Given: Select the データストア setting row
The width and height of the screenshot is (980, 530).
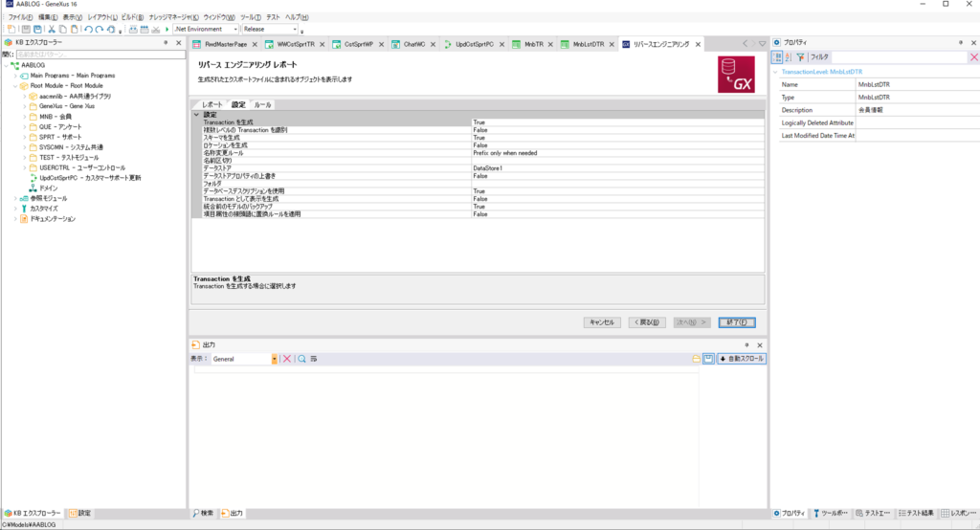Looking at the screenshot, I should point(478,168).
